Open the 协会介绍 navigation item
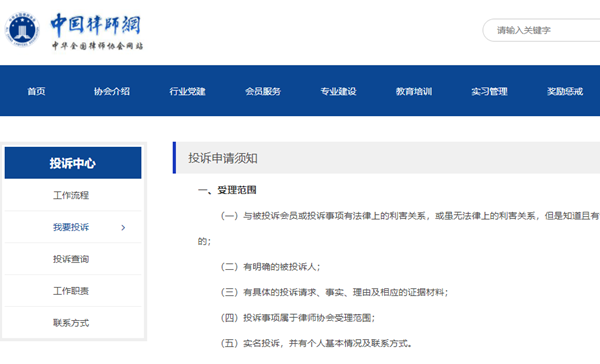600x364 pixels. click(x=112, y=91)
